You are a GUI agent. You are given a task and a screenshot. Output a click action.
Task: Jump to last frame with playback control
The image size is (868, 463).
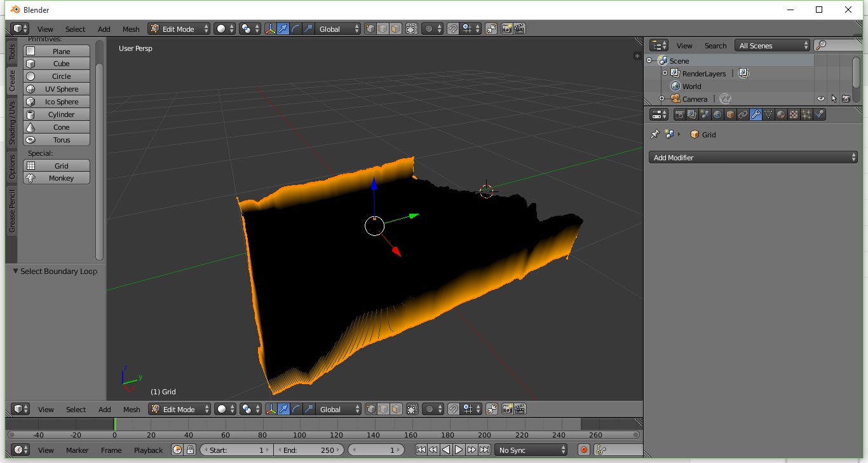485,450
